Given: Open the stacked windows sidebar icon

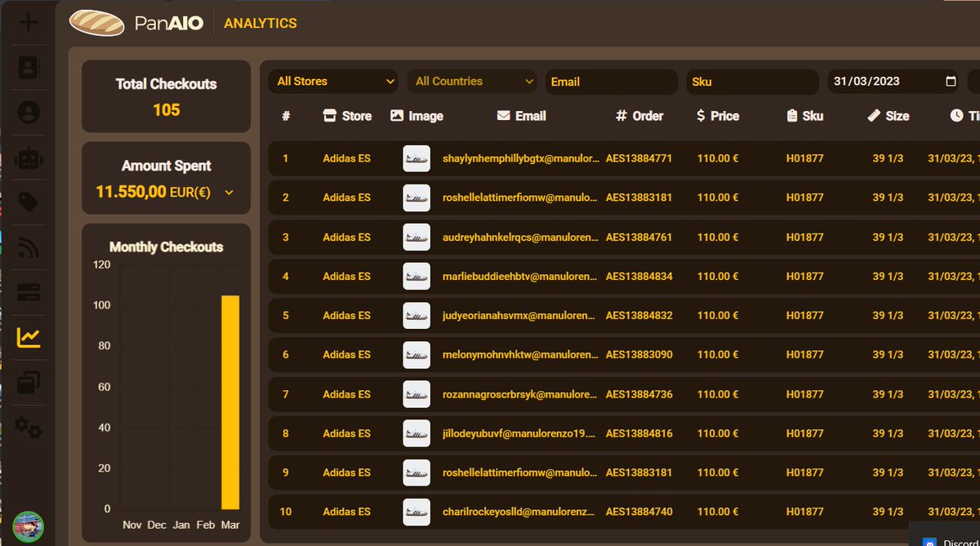Looking at the screenshot, I should coord(29,382).
